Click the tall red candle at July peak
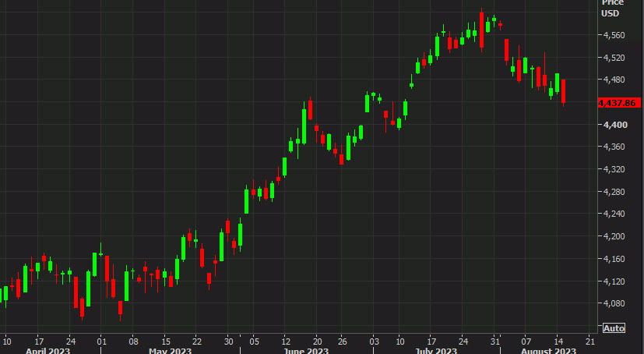 click(x=481, y=30)
